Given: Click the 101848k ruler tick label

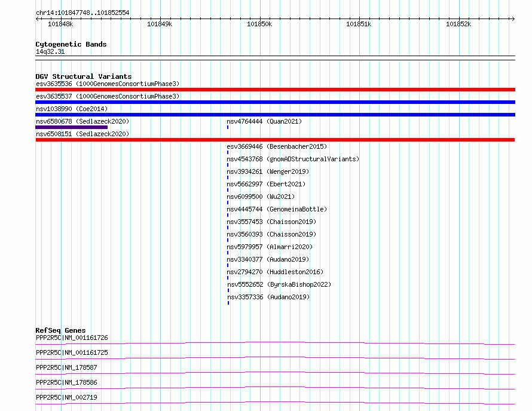Looking at the screenshot, I should (x=60, y=24).
